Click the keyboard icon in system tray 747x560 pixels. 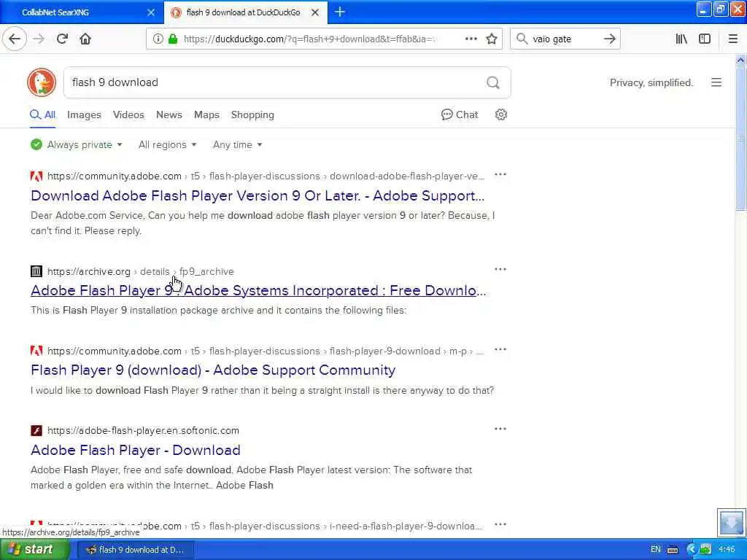pos(672,550)
